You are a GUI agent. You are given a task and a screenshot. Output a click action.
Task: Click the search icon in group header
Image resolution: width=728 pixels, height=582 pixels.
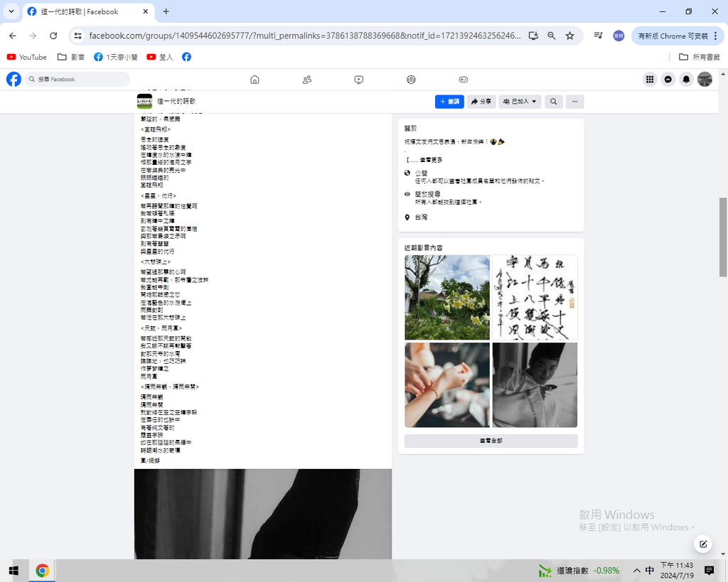(x=553, y=102)
